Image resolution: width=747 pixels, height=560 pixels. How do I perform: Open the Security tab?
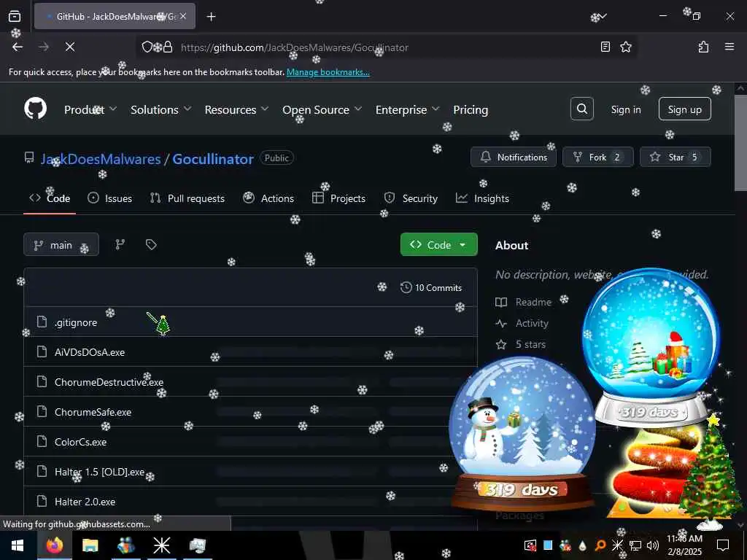(x=411, y=198)
